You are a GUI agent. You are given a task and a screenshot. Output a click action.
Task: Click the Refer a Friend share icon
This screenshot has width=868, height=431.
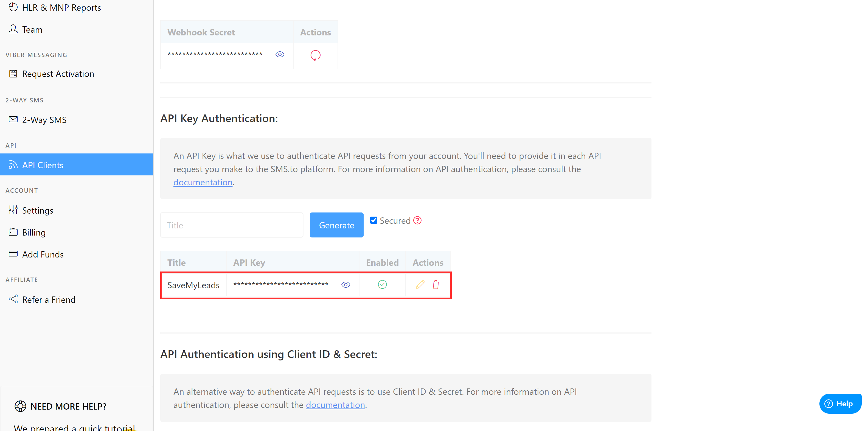(13, 299)
